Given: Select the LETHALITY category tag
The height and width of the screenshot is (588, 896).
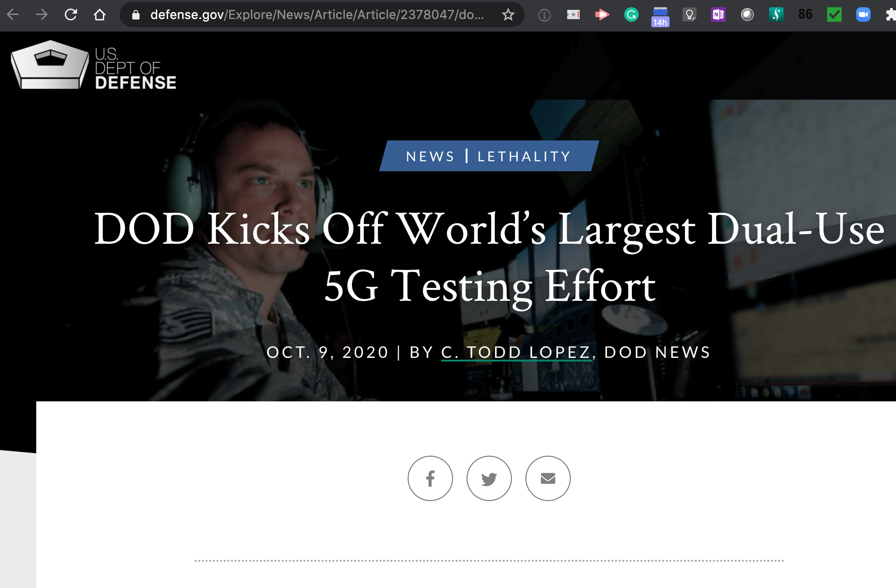Looking at the screenshot, I should (x=524, y=156).
